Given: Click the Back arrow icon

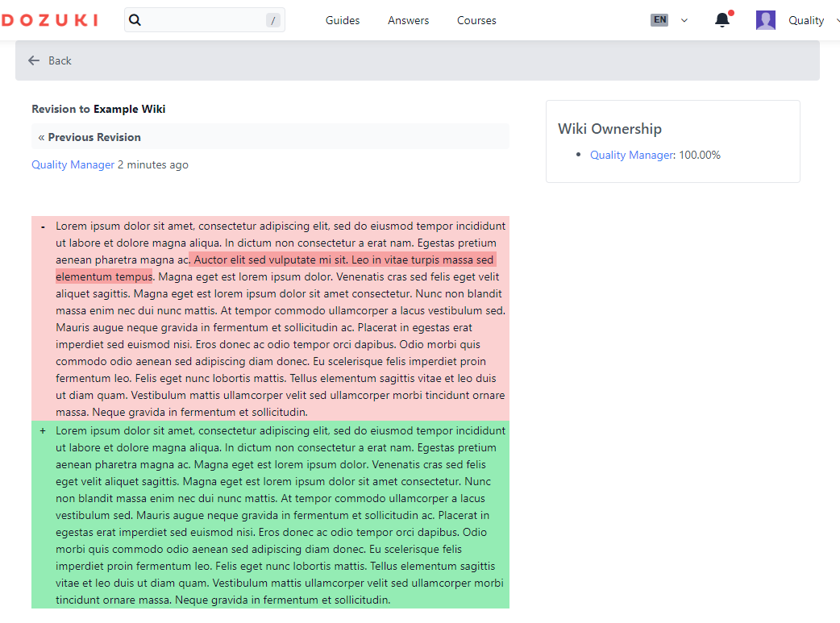Looking at the screenshot, I should pos(34,60).
